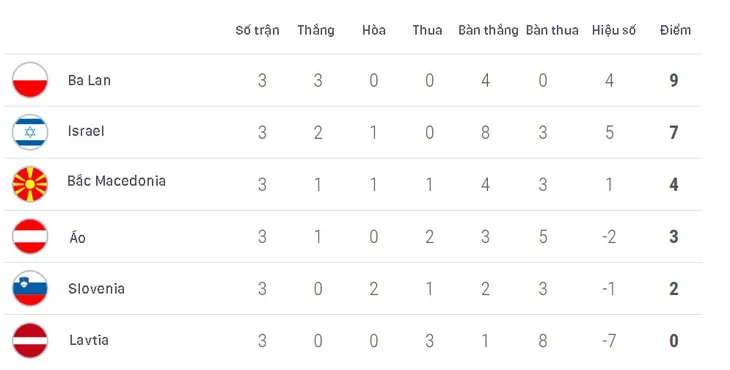The width and height of the screenshot is (730, 370).
Task: Click the Poland flag icon
Action: (x=30, y=80)
